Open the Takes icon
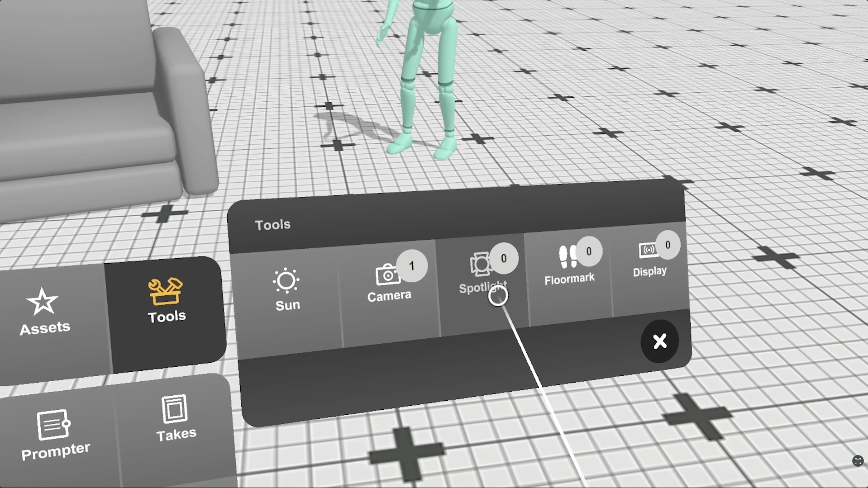Viewport: 868px width, 488px height. (x=174, y=409)
